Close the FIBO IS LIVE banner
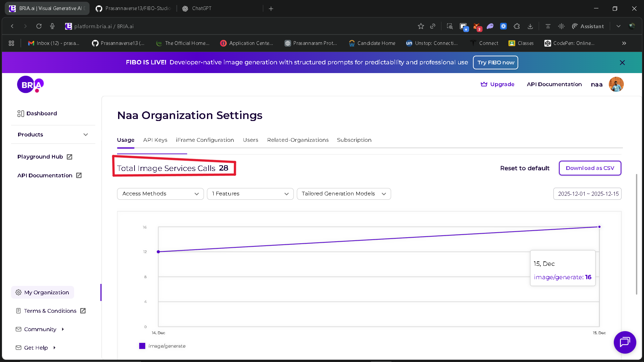 [x=622, y=63]
